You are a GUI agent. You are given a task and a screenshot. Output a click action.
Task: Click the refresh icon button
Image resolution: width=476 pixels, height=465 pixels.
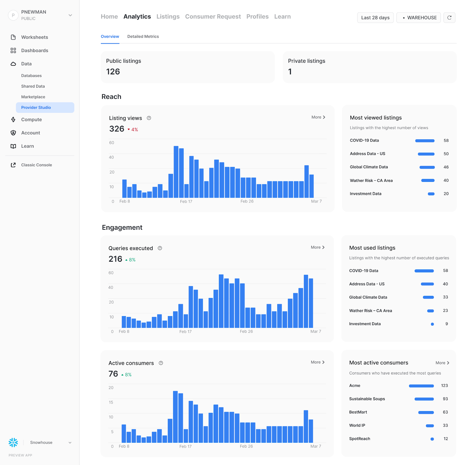pyautogui.click(x=449, y=18)
